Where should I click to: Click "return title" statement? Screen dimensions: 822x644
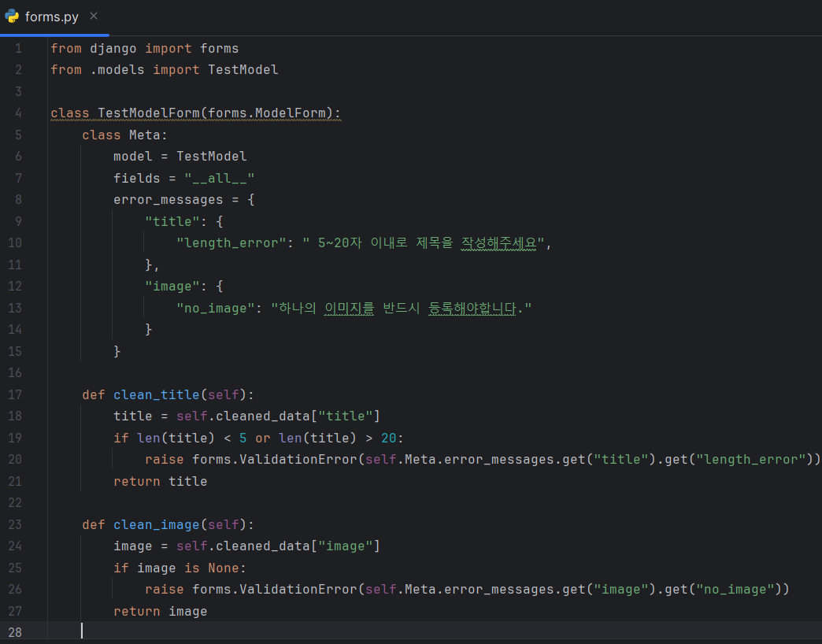(x=161, y=482)
